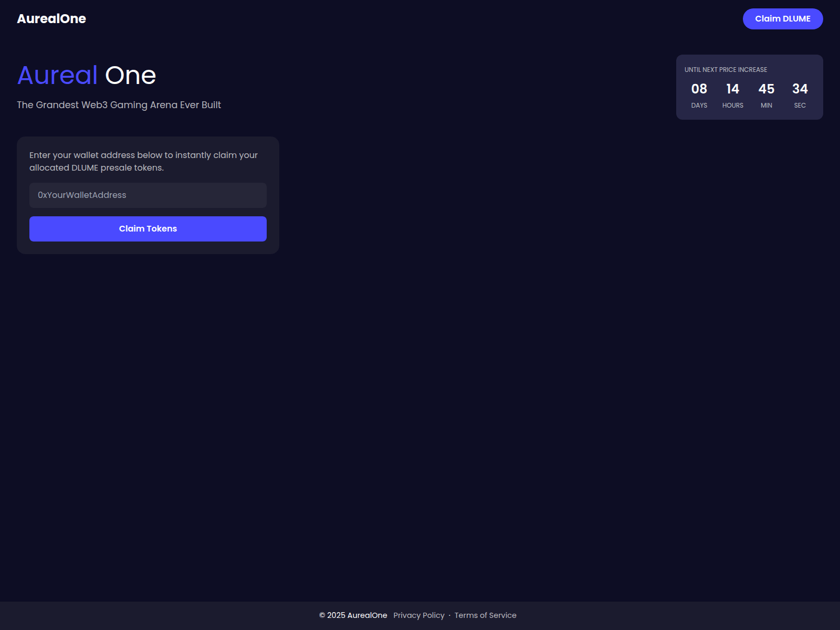Click the days counter showing 08
This screenshot has width=840, height=630.
pyautogui.click(x=699, y=89)
